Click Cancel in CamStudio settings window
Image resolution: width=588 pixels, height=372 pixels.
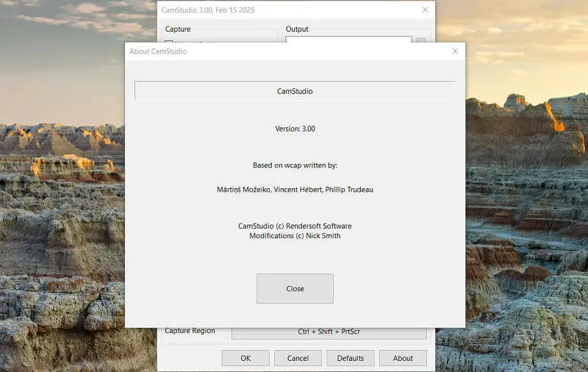pos(298,358)
